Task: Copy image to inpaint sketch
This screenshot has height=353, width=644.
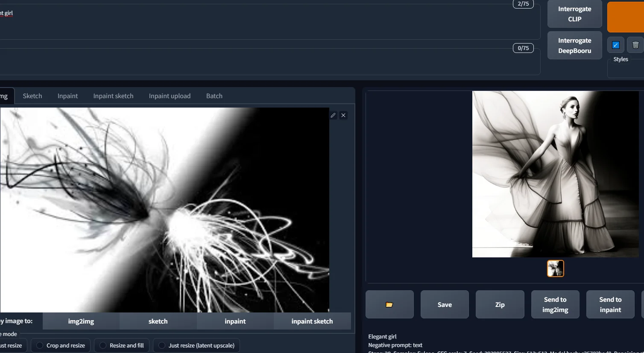Action: coord(312,321)
